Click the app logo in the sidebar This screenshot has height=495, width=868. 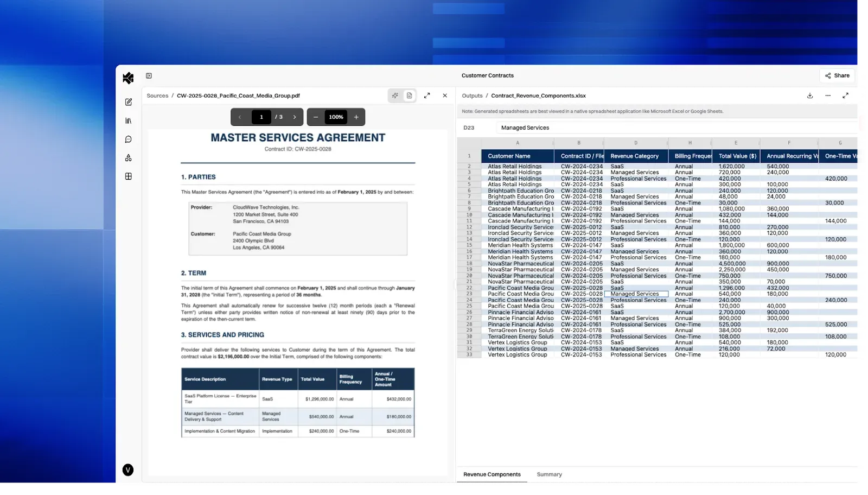click(128, 78)
